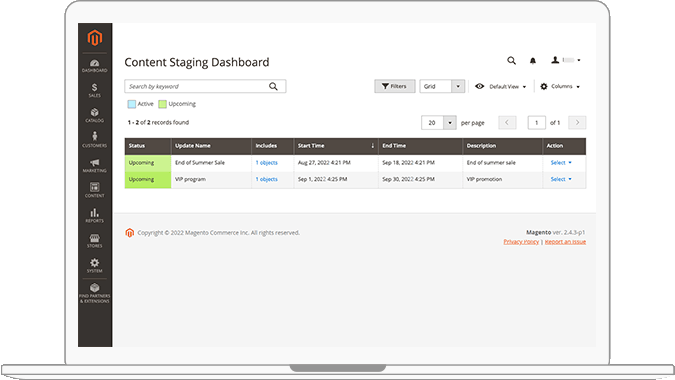
Task: Click the VIP program update name
Action: click(x=190, y=179)
